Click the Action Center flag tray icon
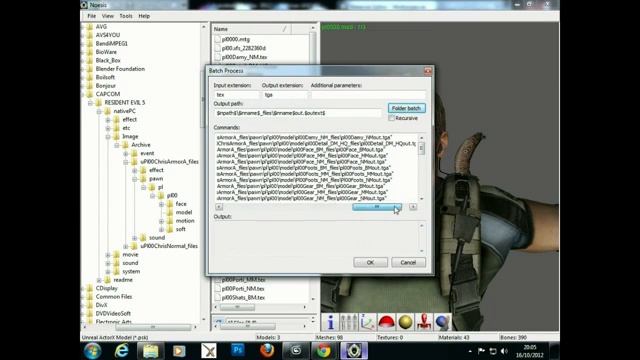 point(482,351)
